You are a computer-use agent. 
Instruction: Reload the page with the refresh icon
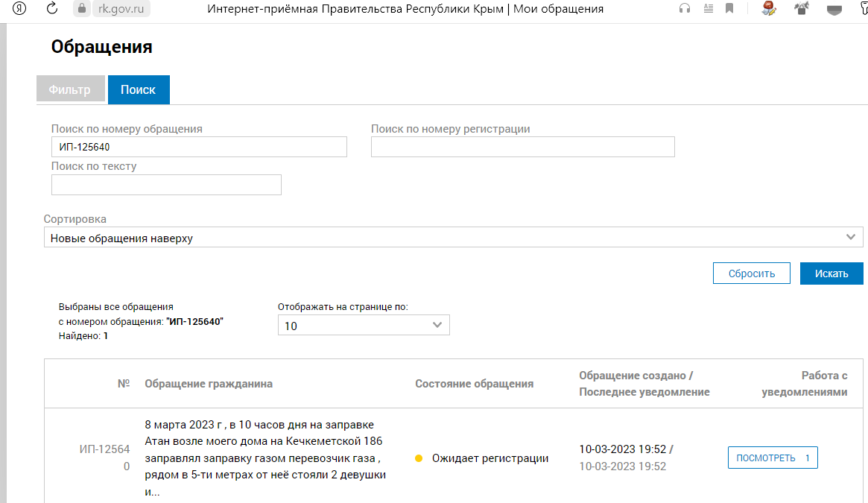point(52,9)
